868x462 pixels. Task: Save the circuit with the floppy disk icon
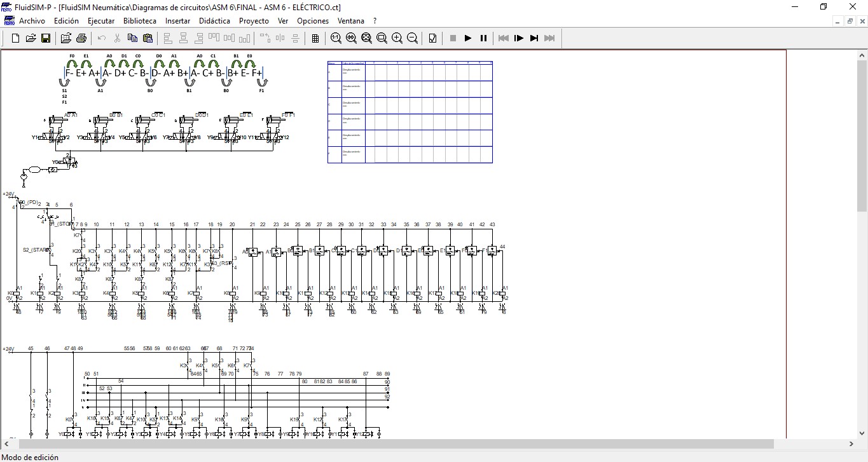click(x=46, y=38)
